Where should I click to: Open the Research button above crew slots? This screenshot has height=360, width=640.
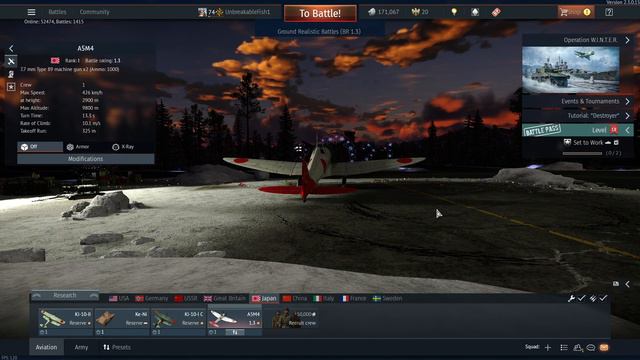pyautogui.click(x=65, y=296)
